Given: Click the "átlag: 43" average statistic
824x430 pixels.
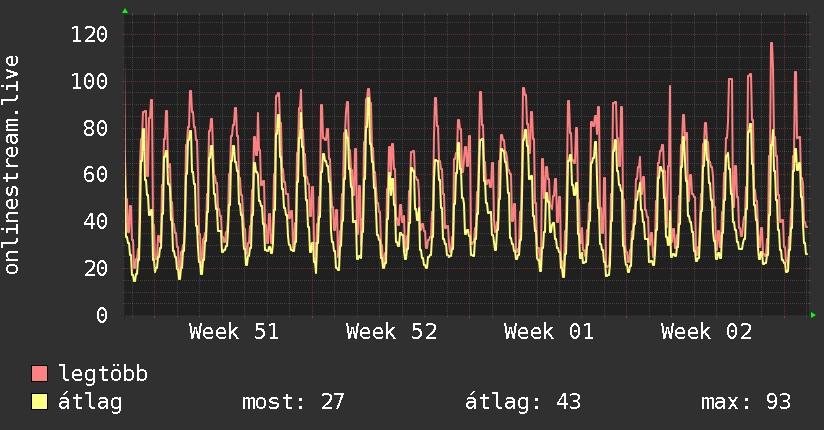Looking at the screenshot, I should point(523,402).
